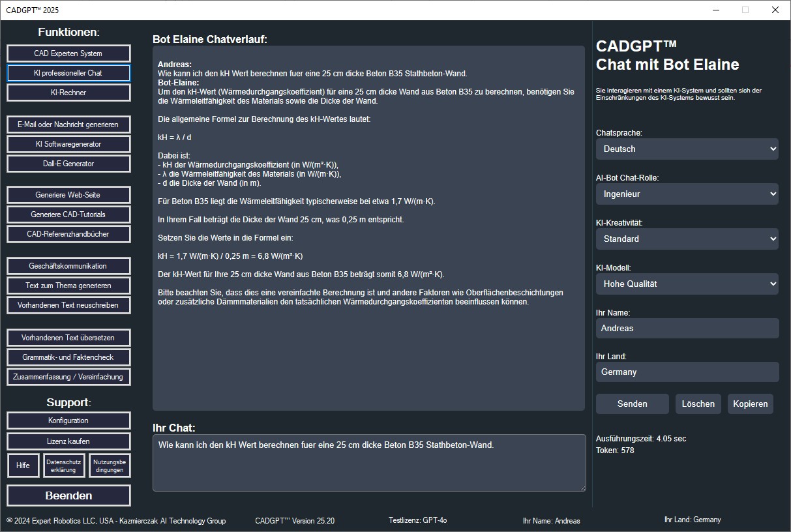The width and height of the screenshot is (791, 532).
Task: Click the CADGPT Version 25.20 text
Action: [x=295, y=521]
